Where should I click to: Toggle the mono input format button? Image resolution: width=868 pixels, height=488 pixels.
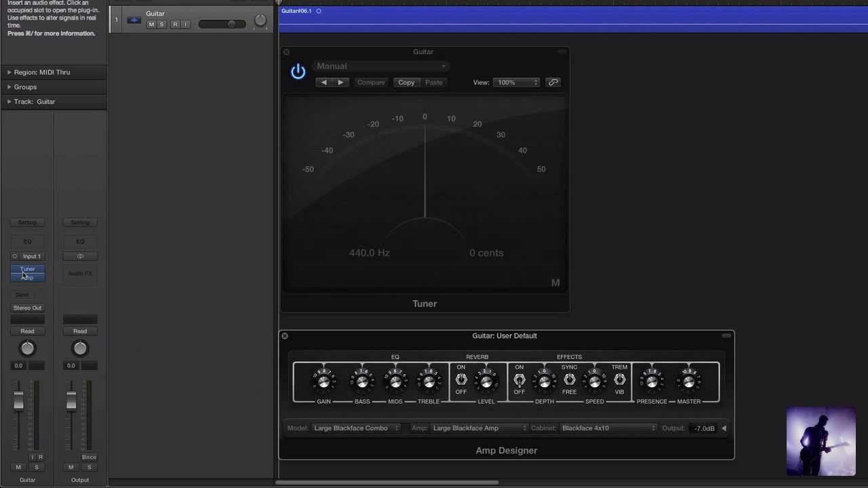pos(14,256)
